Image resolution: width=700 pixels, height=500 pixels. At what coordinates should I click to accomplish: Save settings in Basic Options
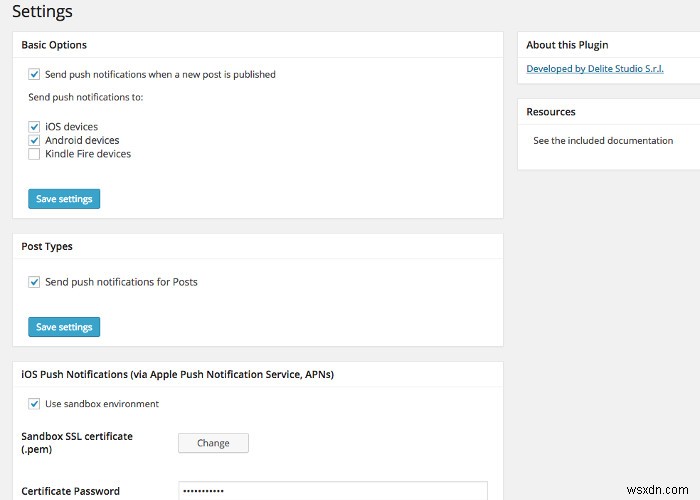coord(64,199)
